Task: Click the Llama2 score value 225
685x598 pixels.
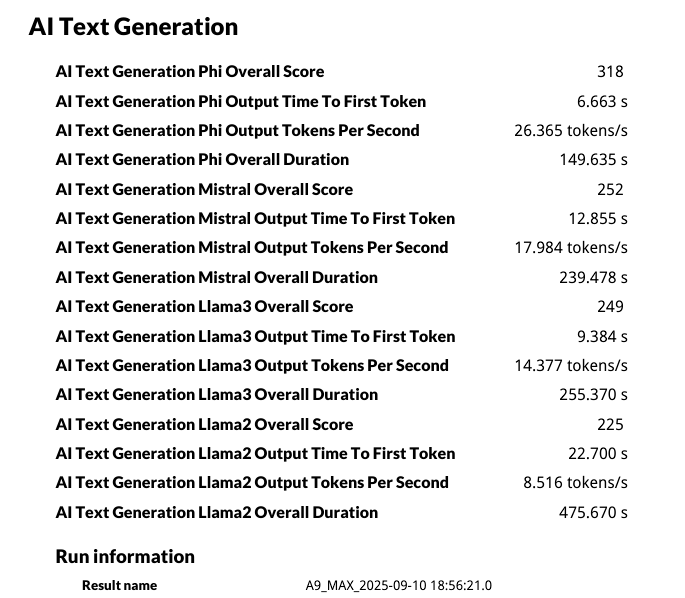Action: point(610,424)
